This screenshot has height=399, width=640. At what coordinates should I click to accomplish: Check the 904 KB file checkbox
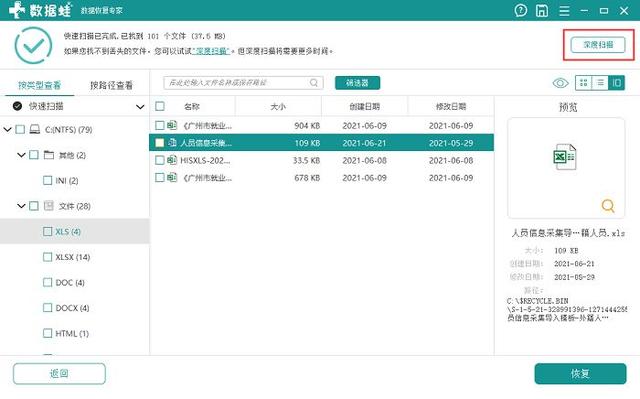pos(160,125)
